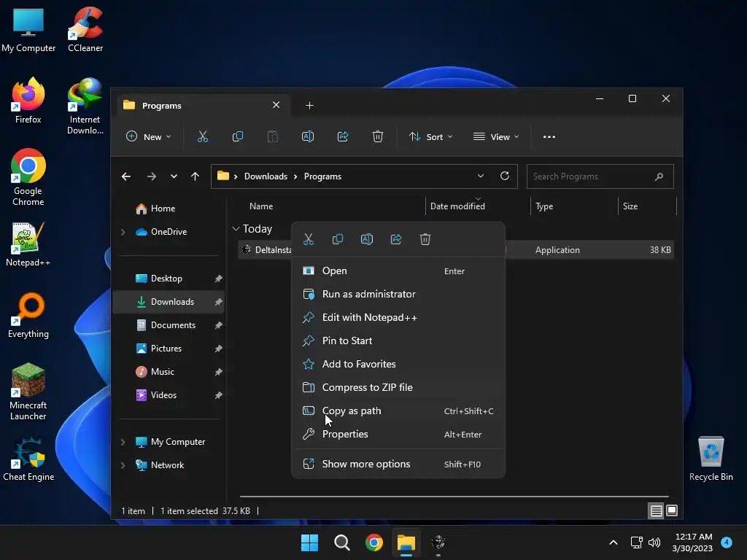Screen dimensions: 747x560
Task: Choose Add to Favorites
Action: (x=398, y=365)
